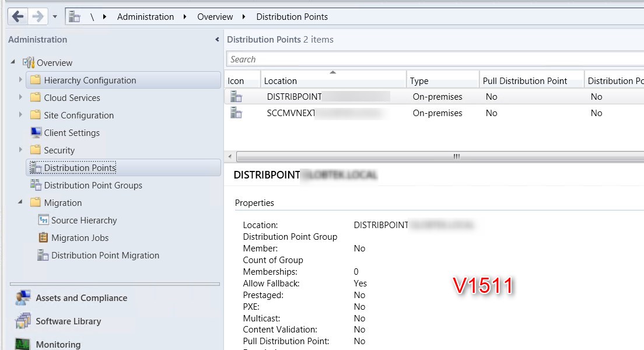Expand the Hierarchy Configuration node
This screenshot has width=644, height=350.
19,80
